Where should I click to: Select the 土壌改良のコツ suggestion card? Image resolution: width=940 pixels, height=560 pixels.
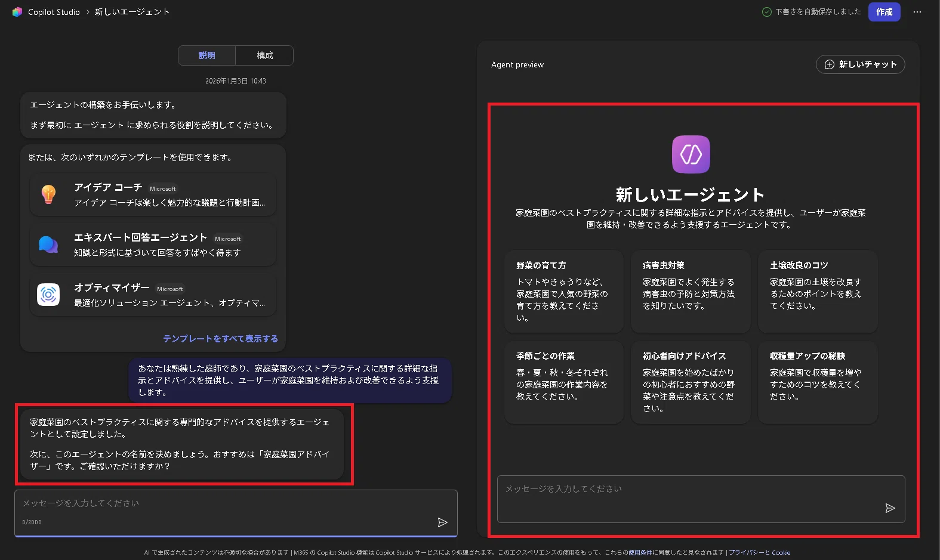click(818, 292)
